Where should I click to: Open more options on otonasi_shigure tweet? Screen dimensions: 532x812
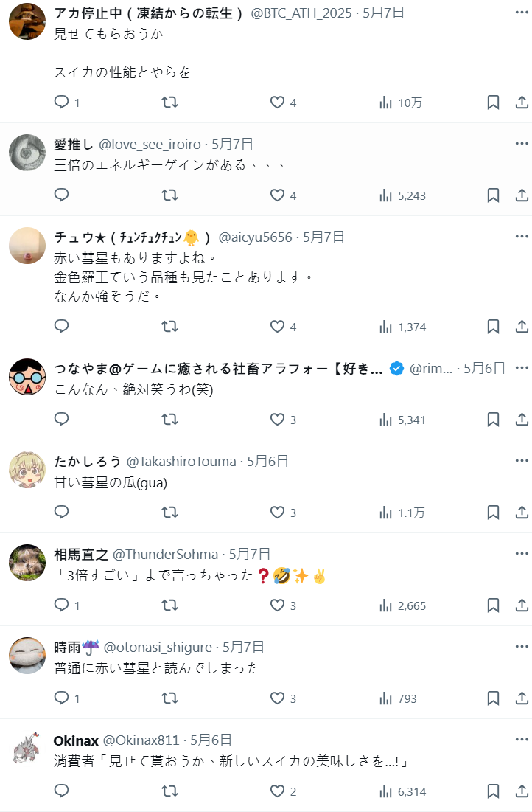point(522,646)
